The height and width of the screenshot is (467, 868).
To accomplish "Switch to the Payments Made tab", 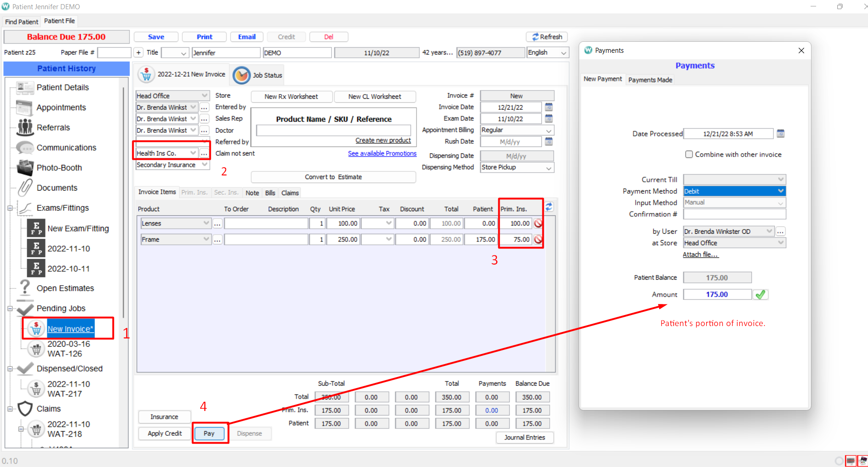I will [x=650, y=79].
